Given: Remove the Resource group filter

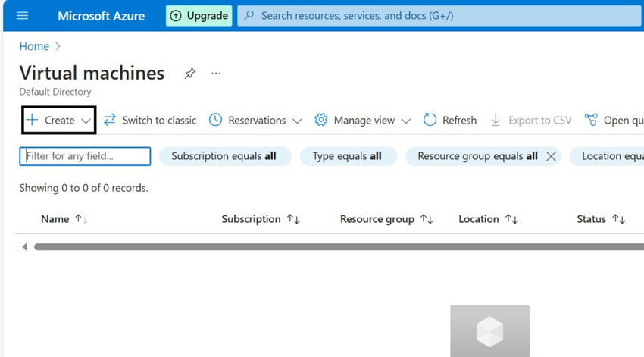Looking at the screenshot, I should 551,156.
